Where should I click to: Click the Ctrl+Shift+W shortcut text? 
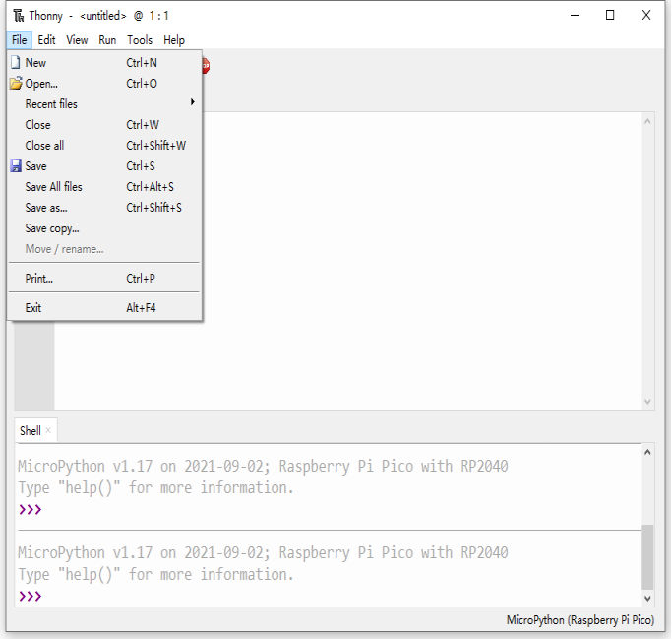click(x=156, y=146)
